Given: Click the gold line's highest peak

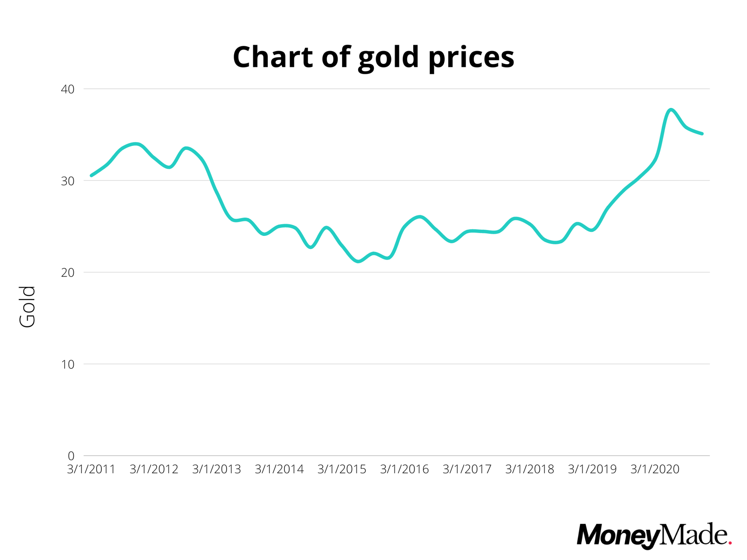Looking at the screenshot, I should (x=671, y=110).
